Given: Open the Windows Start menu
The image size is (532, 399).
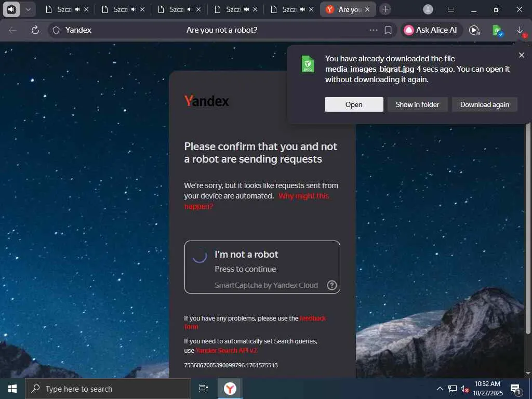Looking at the screenshot, I should pyautogui.click(x=12, y=389).
